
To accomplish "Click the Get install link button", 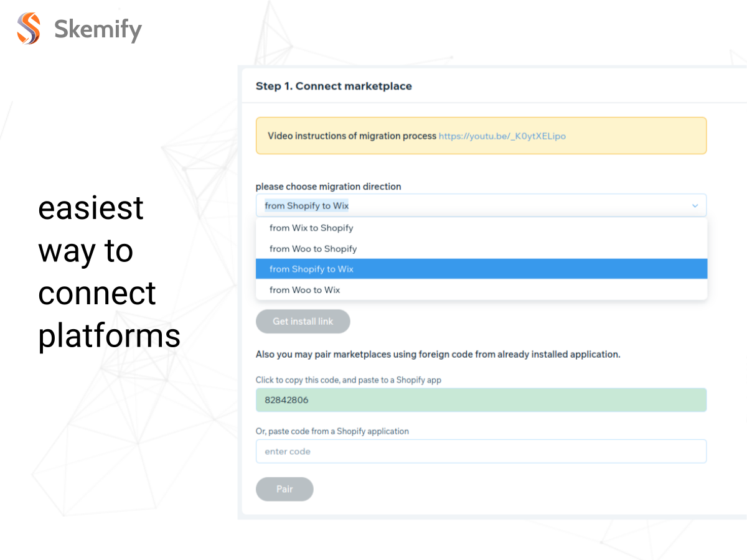I will pyautogui.click(x=303, y=322).
